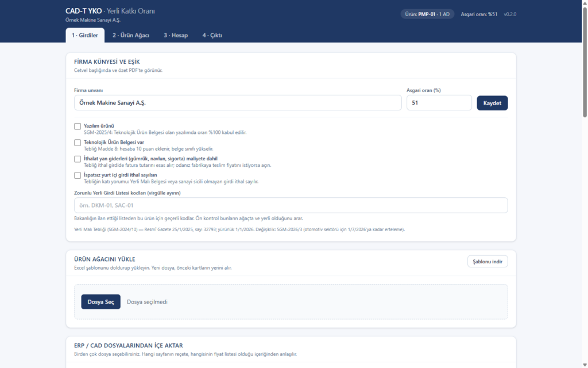Click the Zorunlu Yerli Girdi Listesi kodları field
Screen dimensions: 588x368
[291, 205]
